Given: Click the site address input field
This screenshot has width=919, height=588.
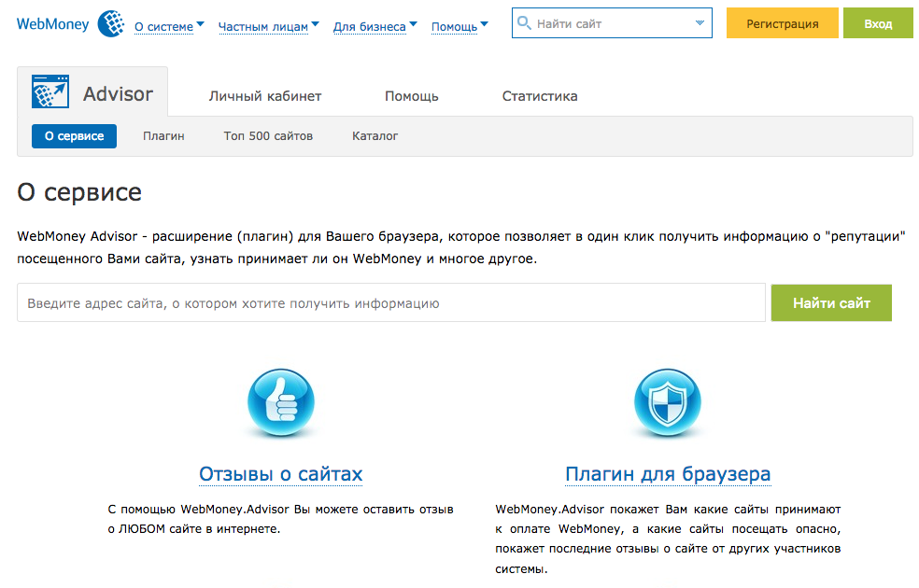Looking at the screenshot, I should 391,302.
